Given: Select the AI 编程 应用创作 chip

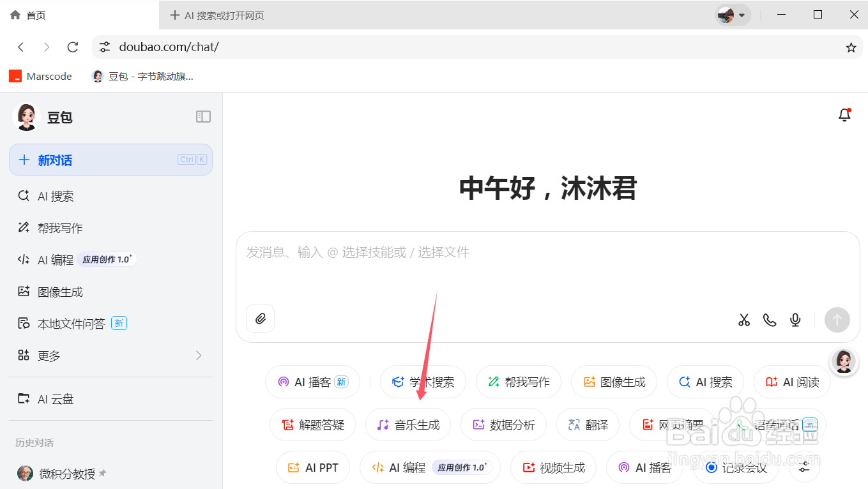Looking at the screenshot, I should (430, 467).
